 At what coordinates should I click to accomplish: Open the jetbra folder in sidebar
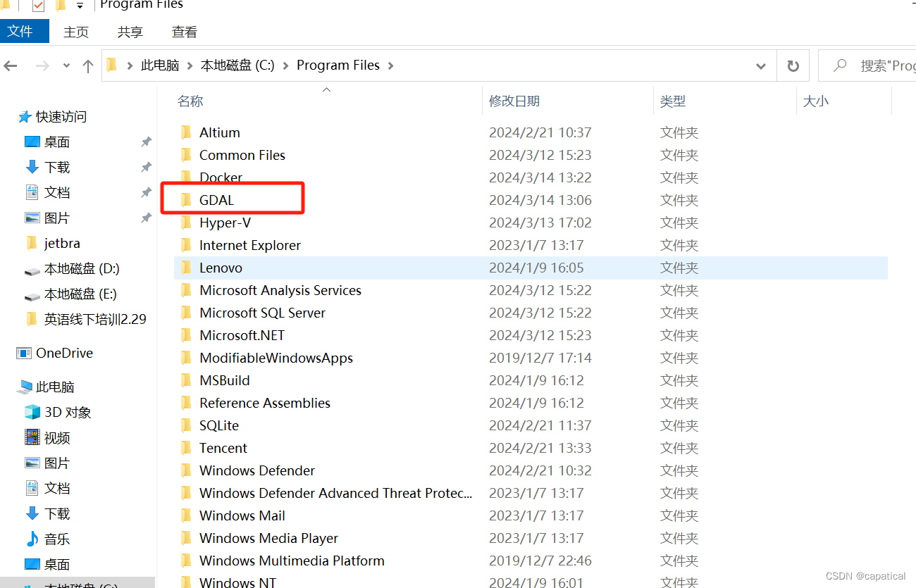pyautogui.click(x=62, y=244)
